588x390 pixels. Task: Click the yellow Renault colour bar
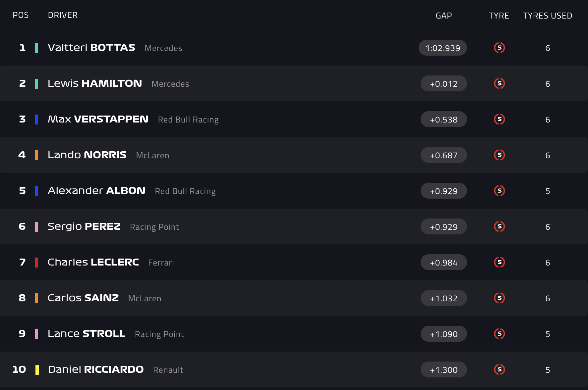pos(37,370)
